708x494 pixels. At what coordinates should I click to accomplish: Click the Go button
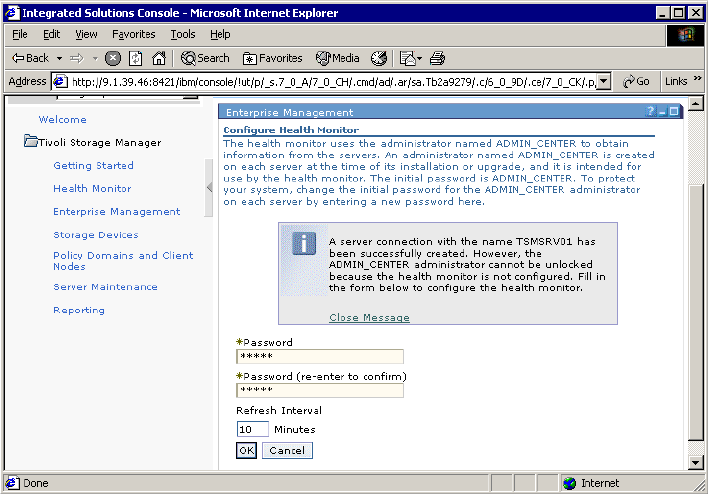(x=636, y=82)
